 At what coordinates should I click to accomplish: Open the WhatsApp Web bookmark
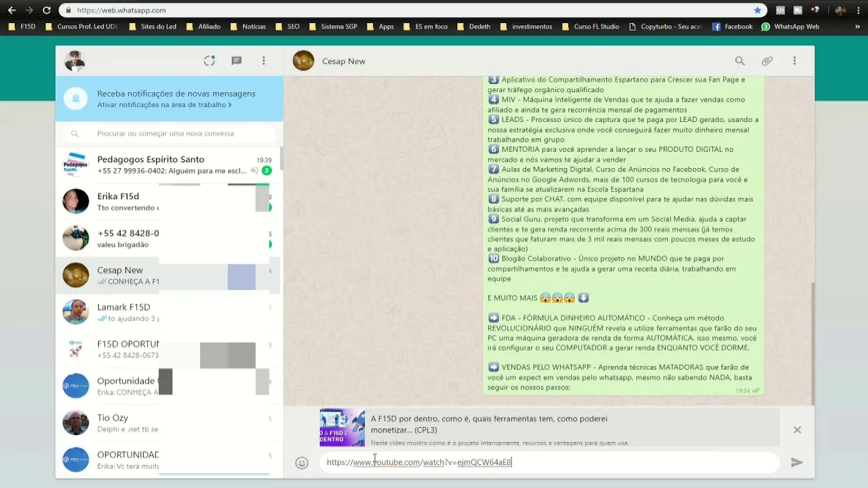tap(790, 26)
